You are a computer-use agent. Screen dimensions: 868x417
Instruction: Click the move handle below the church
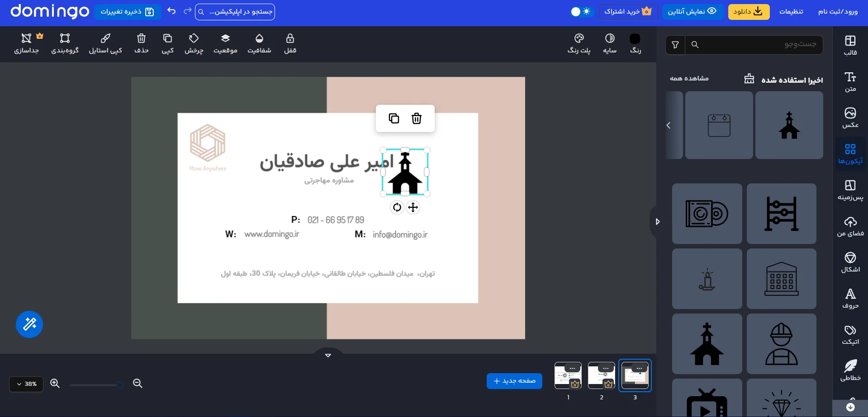[x=413, y=207]
